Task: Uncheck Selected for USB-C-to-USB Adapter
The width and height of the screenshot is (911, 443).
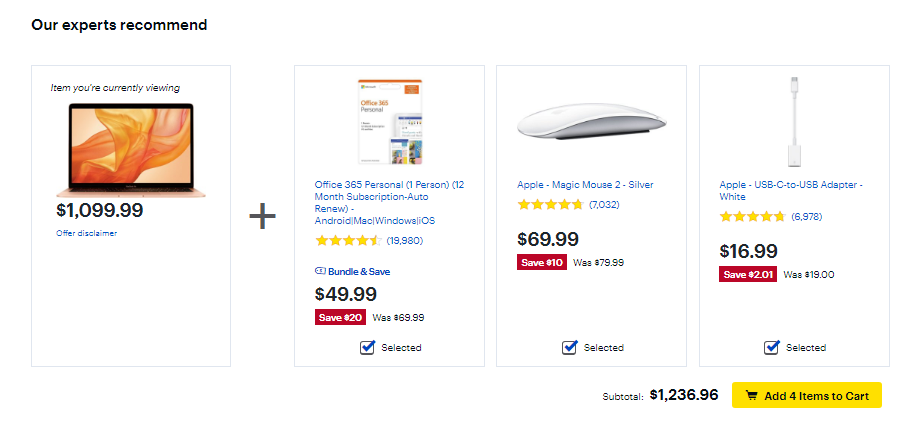Action: click(772, 348)
